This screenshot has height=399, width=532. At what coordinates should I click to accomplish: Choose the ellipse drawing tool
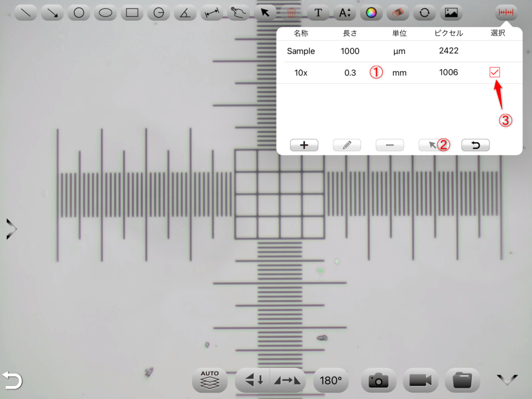pos(105,13)
